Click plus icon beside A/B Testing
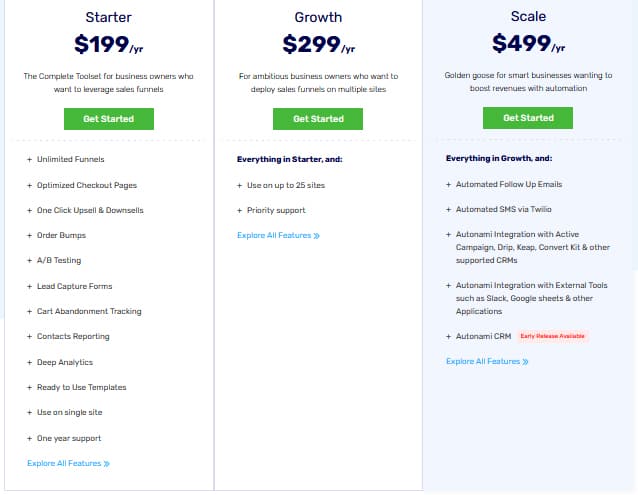This screenshot has width=638, height=495. [x=29, y=260]
